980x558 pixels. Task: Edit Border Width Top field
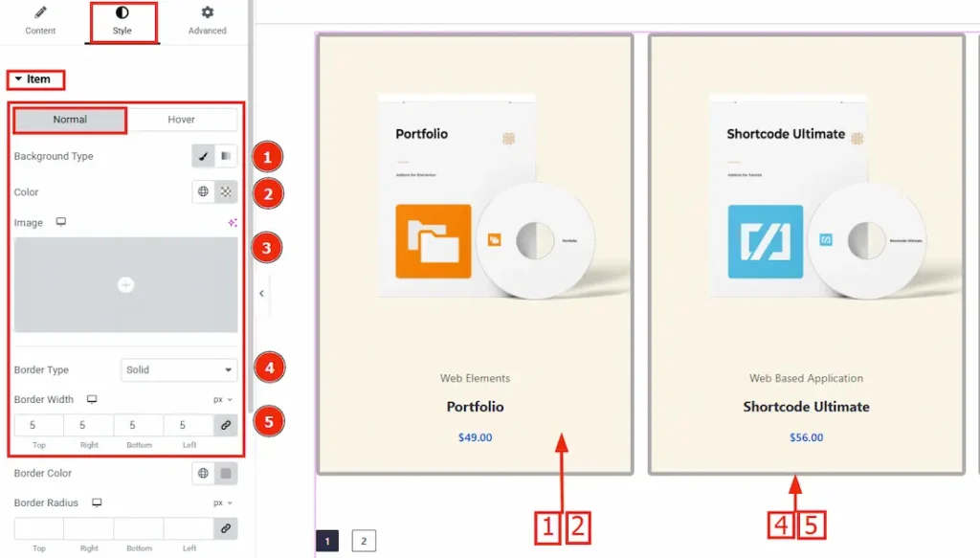point(38,425)
